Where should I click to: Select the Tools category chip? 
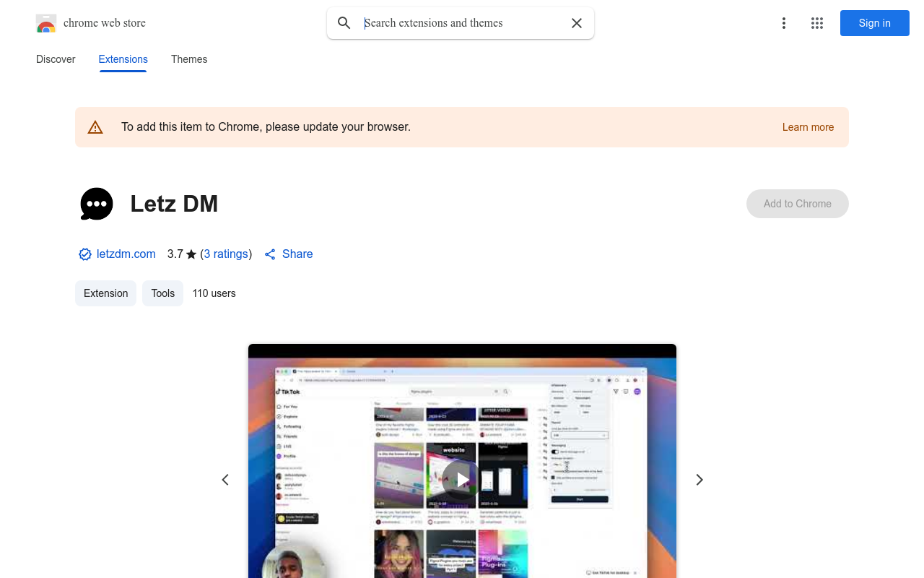click(x=163, y=293)
